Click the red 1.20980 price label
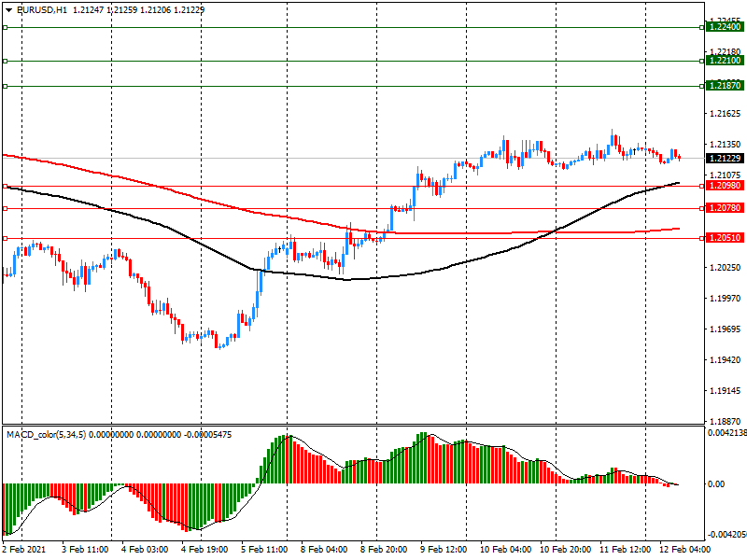This screenshot has height=560, width=747. [725, 186]
